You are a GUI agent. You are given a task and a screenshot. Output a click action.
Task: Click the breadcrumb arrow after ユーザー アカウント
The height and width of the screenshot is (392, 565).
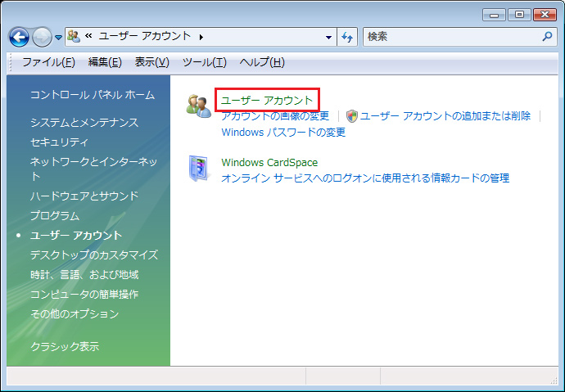[x=201, y=37]
